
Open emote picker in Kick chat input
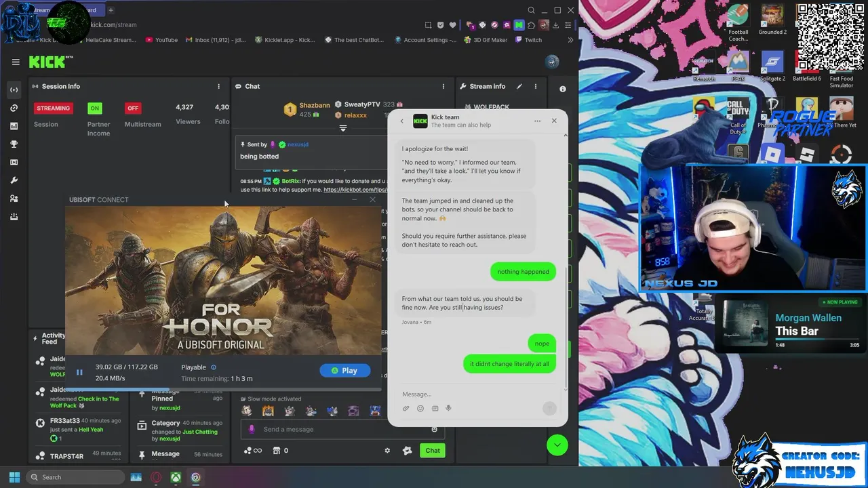coord(435,429)
